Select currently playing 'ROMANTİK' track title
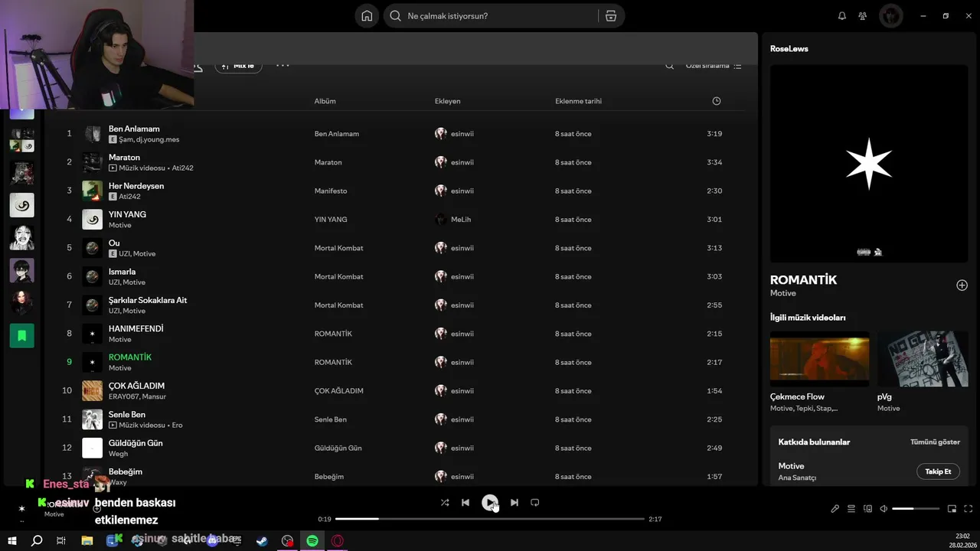This screenshot has width=980, height=551. point(130,357)
